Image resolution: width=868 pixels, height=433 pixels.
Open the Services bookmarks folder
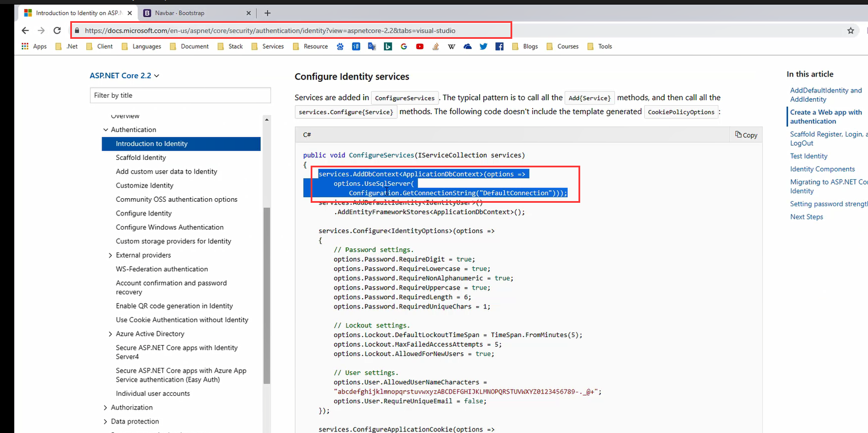267,46
